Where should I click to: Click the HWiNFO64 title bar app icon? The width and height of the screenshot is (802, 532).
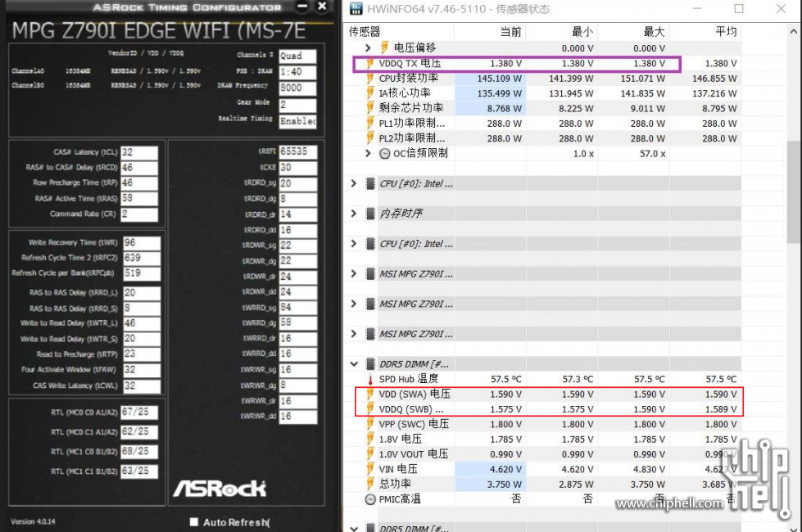coord(356,8)
